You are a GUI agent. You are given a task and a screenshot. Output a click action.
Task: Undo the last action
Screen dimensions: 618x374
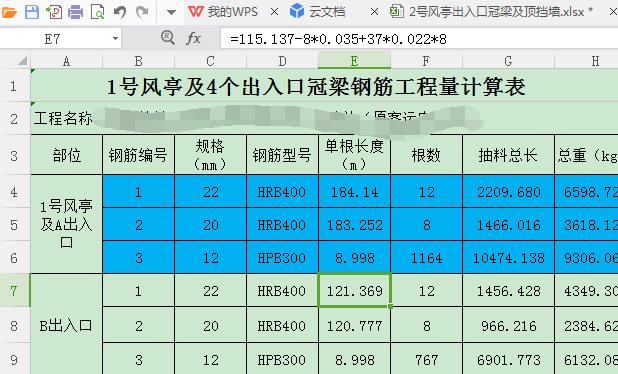[120, 12]
